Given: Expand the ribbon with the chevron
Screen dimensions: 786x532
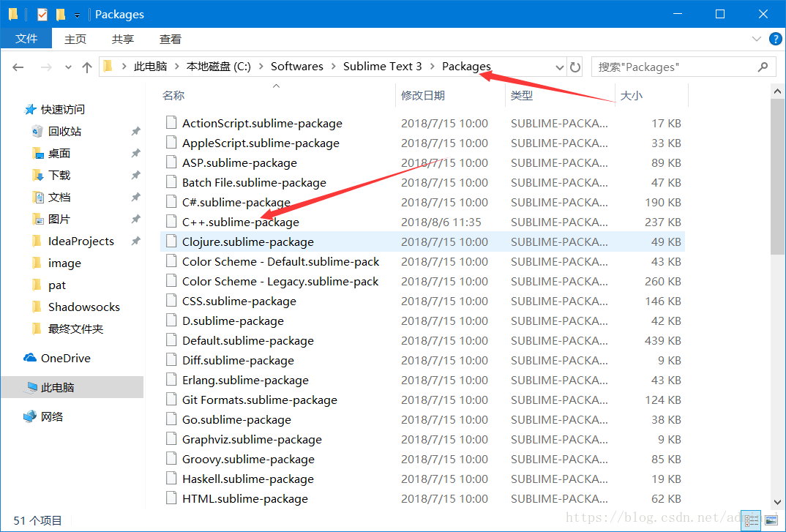Looking at the screenshot, I should (757, 39).
